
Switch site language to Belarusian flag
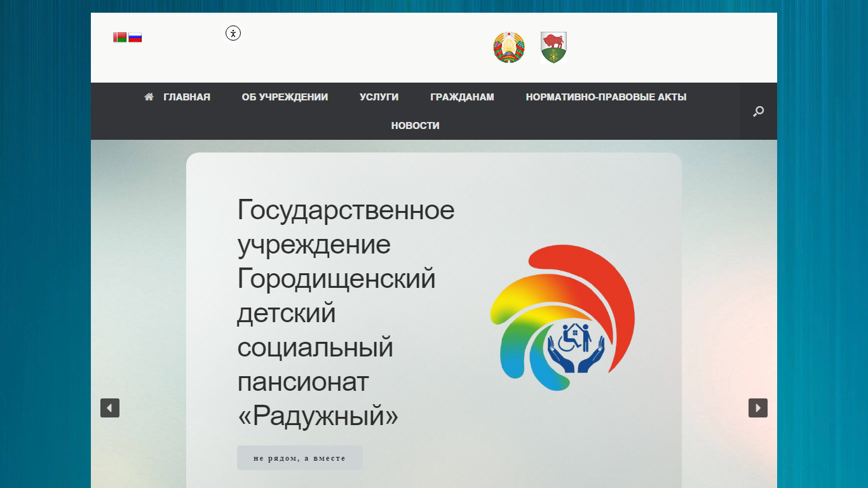(119, 37)
